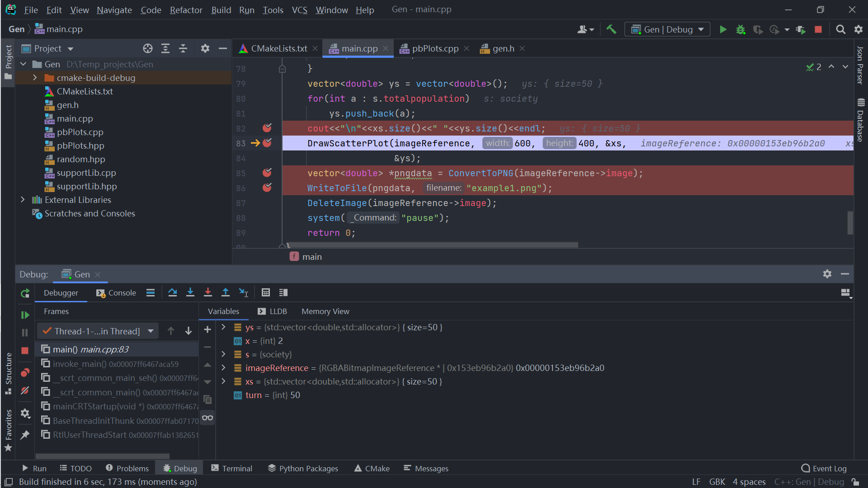The width and height of the screenshot is (868, 488).
Task: Step into the function call
Action: pos(190,292)
